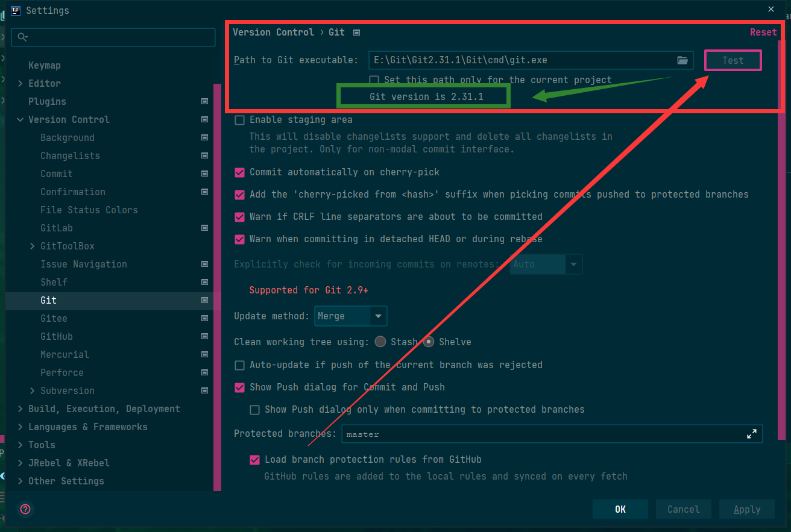The image size is (791, 532).
Task: Click the project-level icon beside GitLab
Action: coord(205,228)
